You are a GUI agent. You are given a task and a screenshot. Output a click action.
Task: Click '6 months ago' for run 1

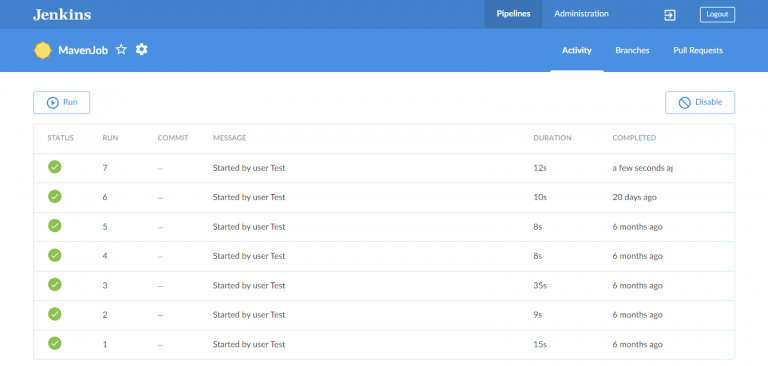point(637,344)
